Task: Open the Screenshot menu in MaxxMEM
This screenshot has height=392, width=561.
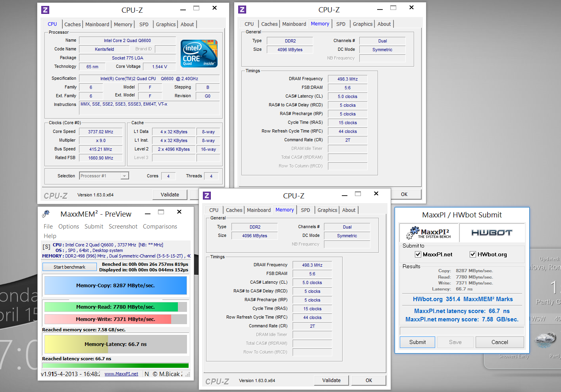Action: pos(123,227)
